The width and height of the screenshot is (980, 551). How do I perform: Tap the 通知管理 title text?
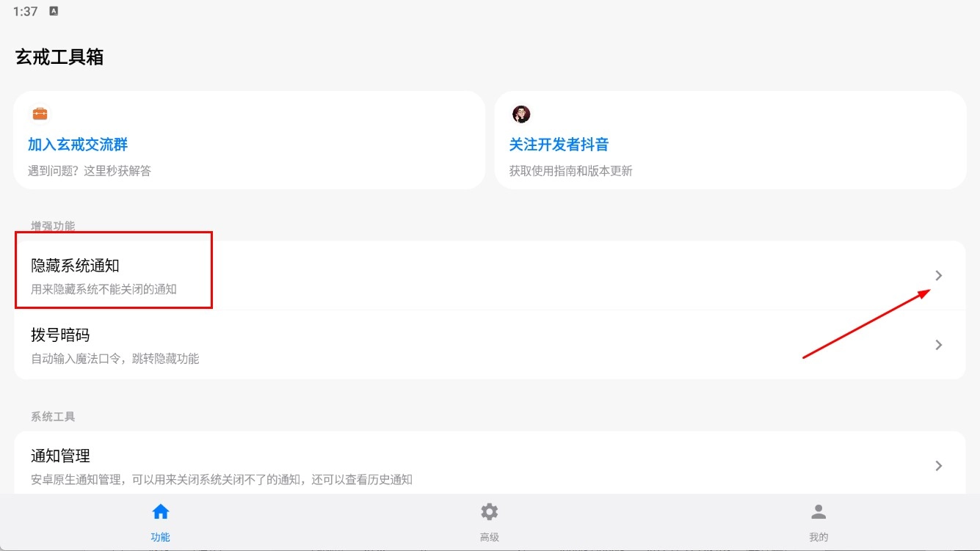coord(60,456)
